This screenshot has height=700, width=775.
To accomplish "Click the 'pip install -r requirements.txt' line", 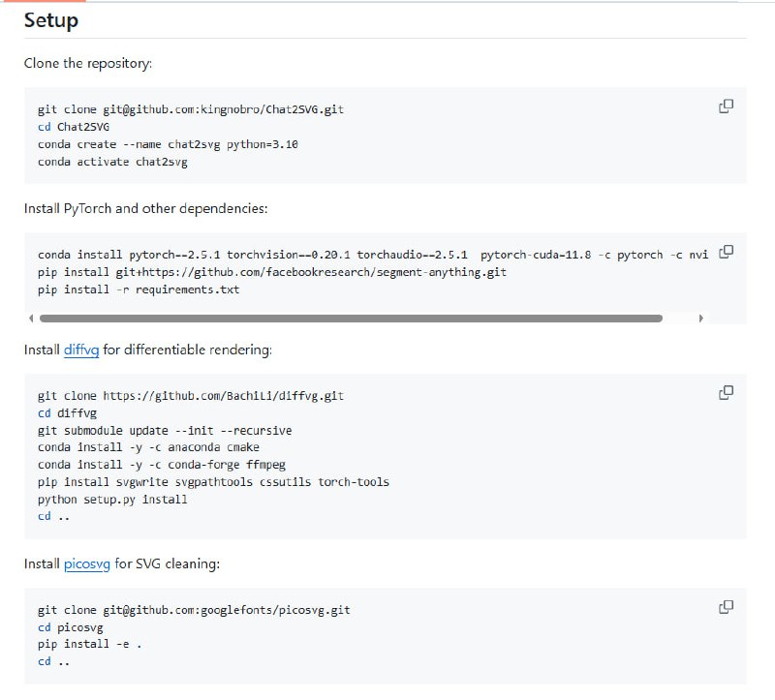I will click(x=139, y=289).
